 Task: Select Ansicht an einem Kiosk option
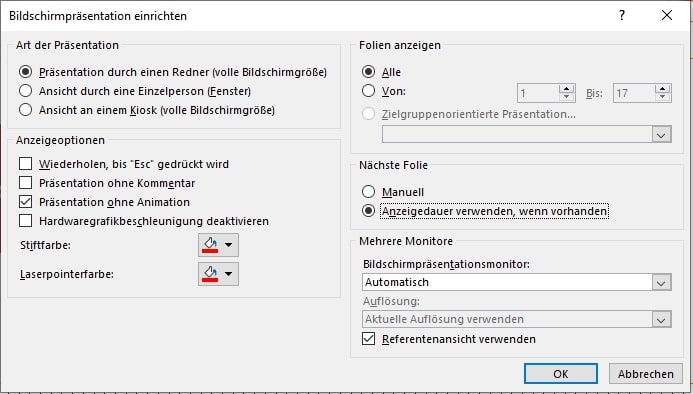click(x=26, y=110)
